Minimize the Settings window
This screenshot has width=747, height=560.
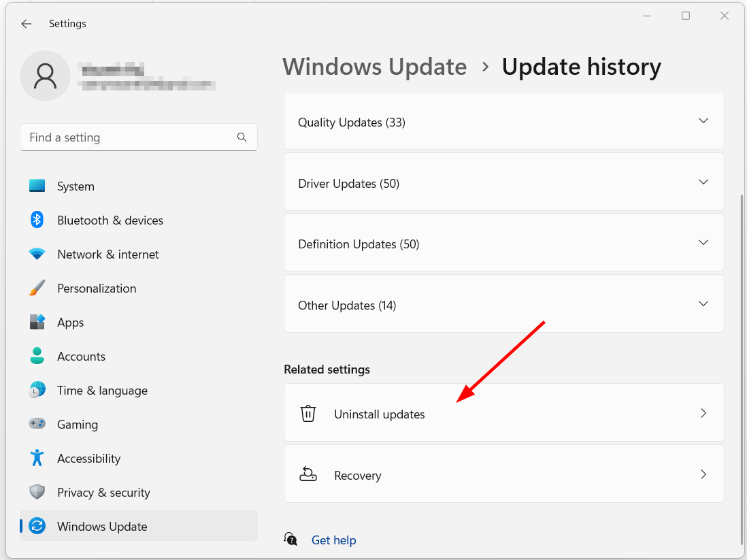point(646,16)
